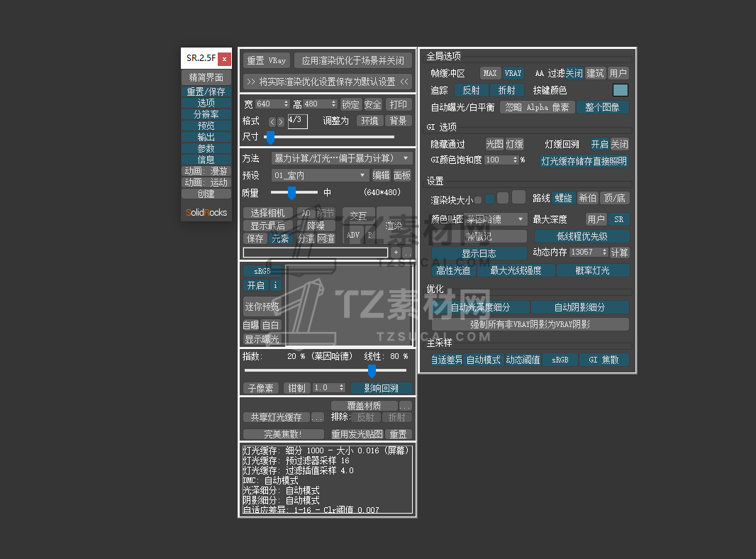756x559 pixels.
Task: Open the 方法 method dropdown
Action: pos(341,158)
